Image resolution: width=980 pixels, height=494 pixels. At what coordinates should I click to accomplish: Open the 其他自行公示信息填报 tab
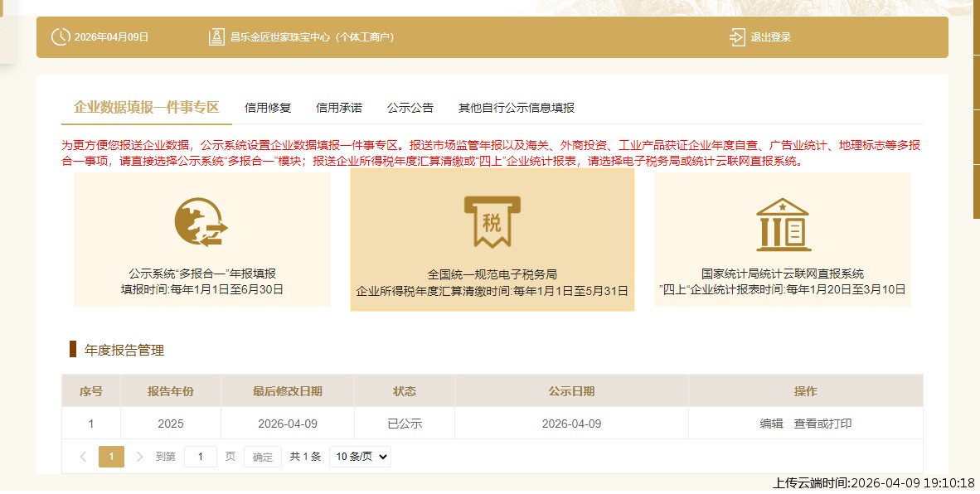click(x=517, y=107)
